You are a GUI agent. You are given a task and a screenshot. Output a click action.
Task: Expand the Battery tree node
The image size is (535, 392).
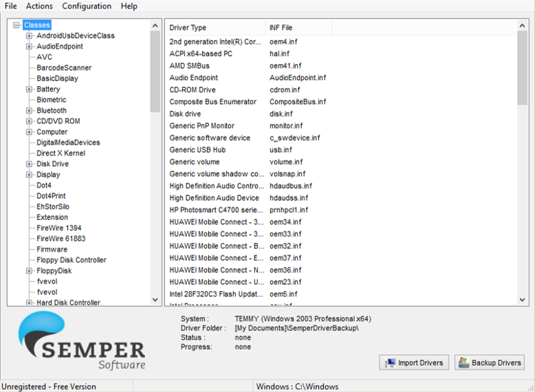click(30, 89)
